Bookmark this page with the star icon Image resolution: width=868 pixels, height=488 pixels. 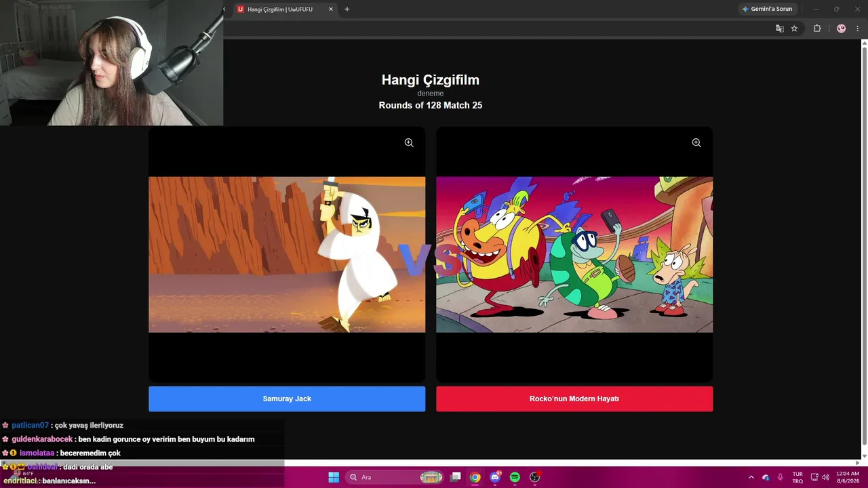click(795, 28)
